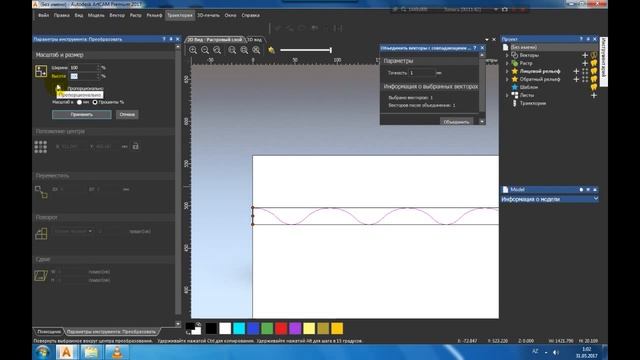Click the plus icon on Обратный рельеф row
Screen dimensions: 640x360
(x=576, y=79)
